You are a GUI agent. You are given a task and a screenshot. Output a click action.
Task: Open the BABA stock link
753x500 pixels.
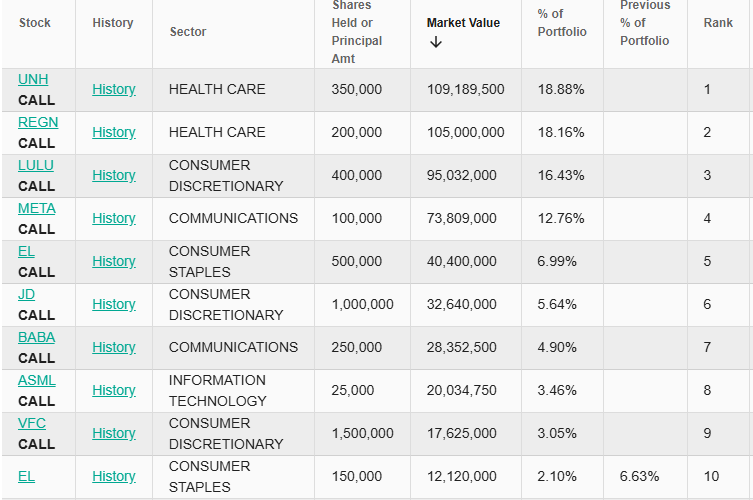coord(37,337)
